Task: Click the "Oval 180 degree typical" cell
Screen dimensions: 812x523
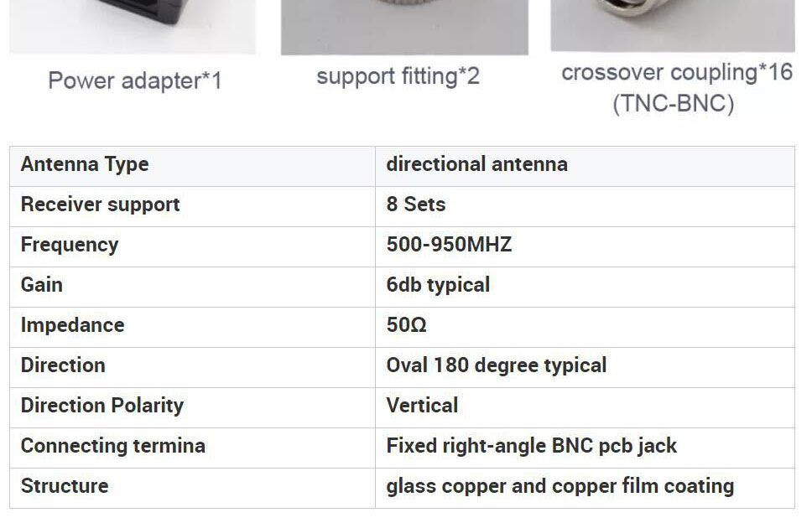Action: pos(496,365)
